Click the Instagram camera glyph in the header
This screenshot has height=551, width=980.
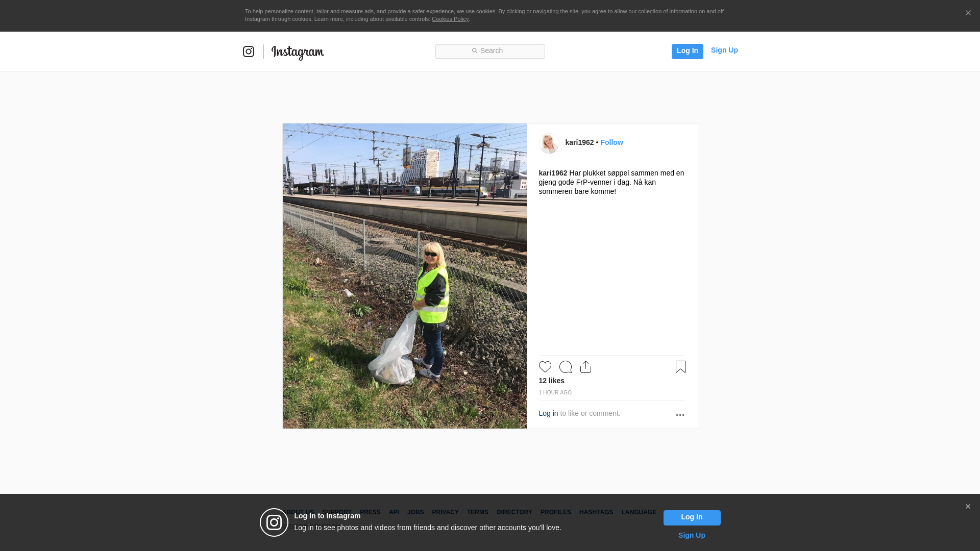click(249, 52)
